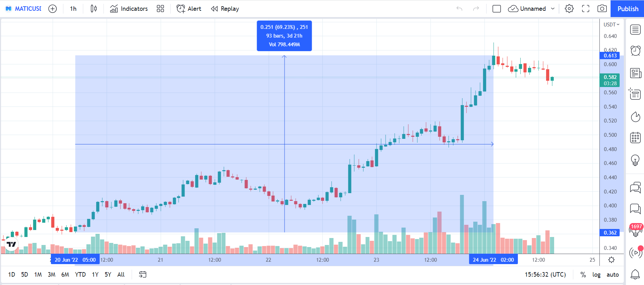Open the News panel
The width and height of the screenshot is (644, 285).
point(635,73)
